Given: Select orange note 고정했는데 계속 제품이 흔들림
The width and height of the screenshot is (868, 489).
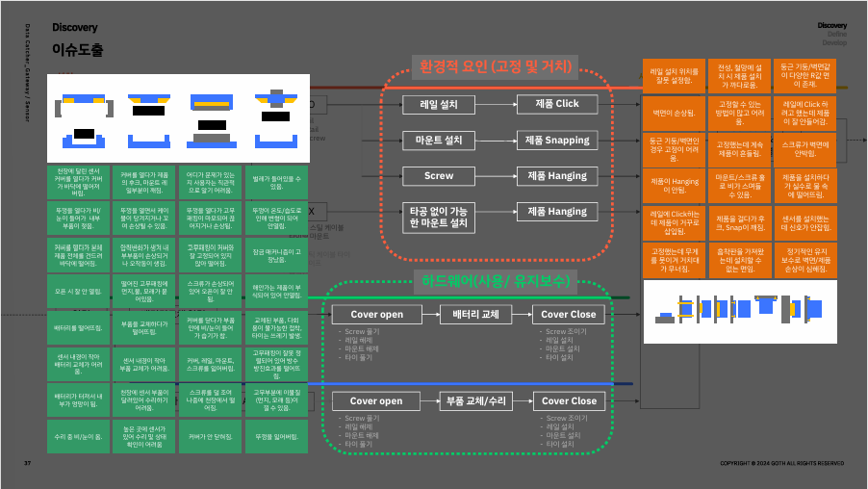Looking at the screenshot, I should (739, 149).
